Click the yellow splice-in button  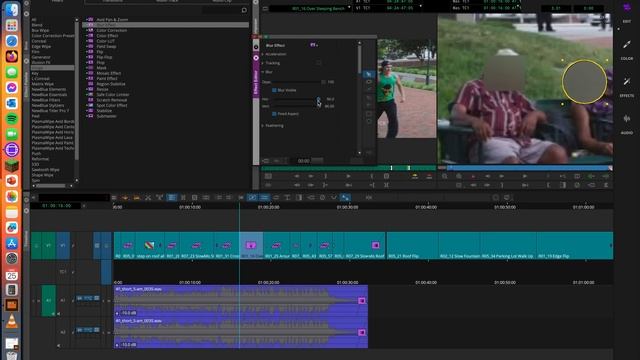point(415,176)
